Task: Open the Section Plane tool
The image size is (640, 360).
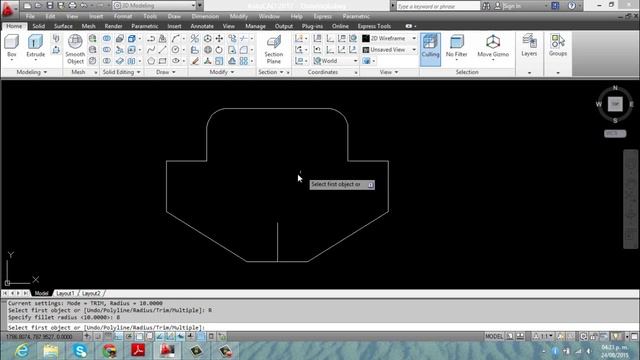Action: tap(273, 49)
